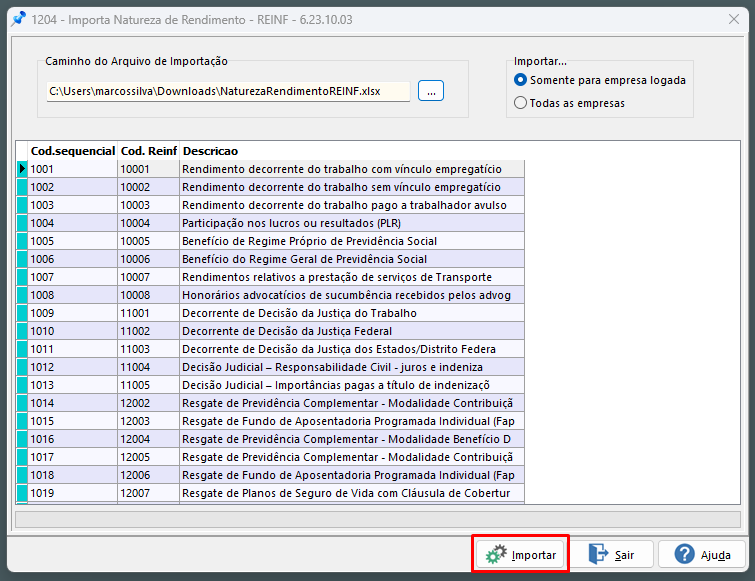
Task: Click the gear icon on Importar
Action: pyautogui.click(x=496, y=554)
